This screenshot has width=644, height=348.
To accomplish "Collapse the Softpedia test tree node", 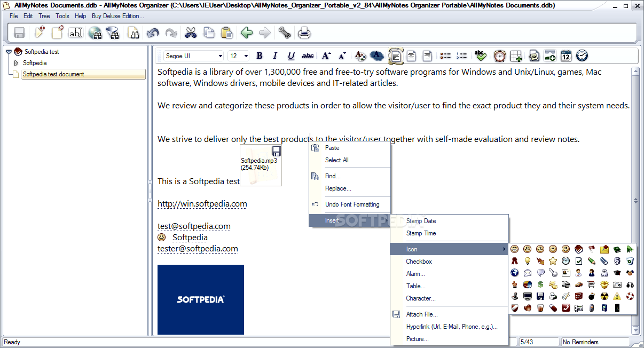I will [9, 52].
